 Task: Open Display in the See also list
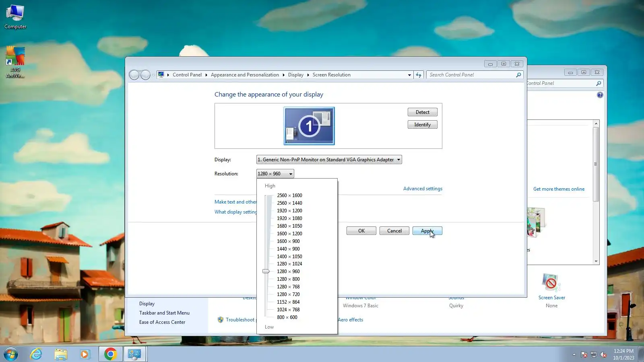click(147, 304)
